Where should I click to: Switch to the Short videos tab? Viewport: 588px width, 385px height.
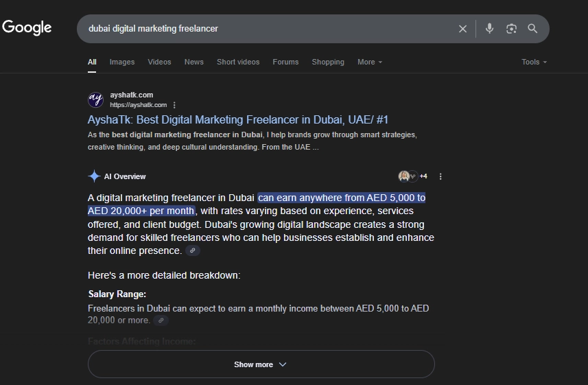tap(238, 62)
